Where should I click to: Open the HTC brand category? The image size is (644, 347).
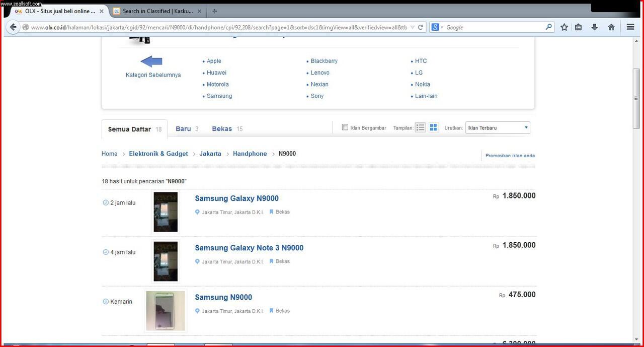421,61
